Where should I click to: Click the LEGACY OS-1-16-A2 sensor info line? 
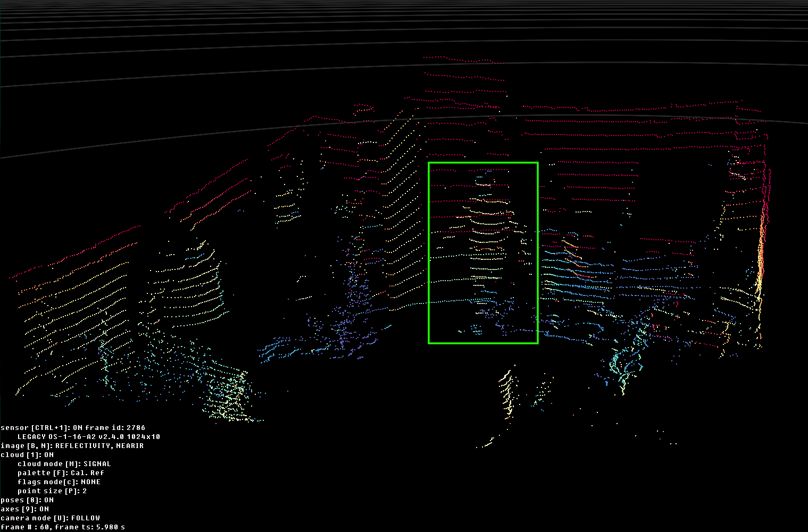pyautogui.click(x=88, y=437)
